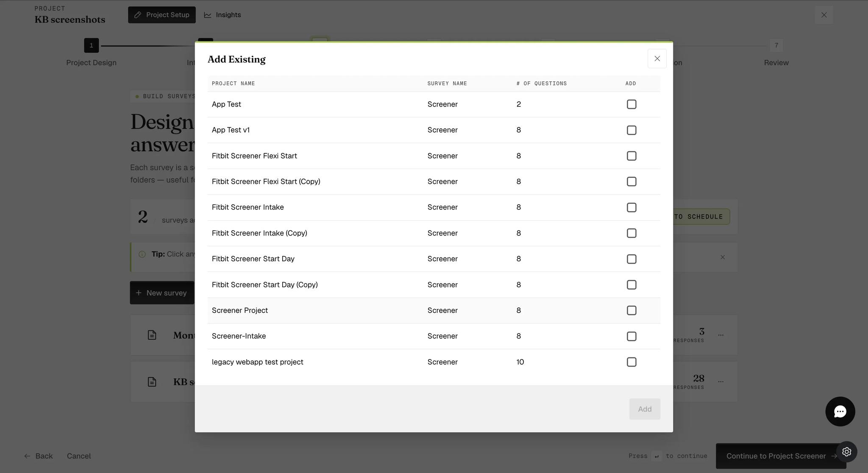The height and width of the screenshot is (473, 868).
Task: Click the '2' questions value for App Test
Action: pos(519,104)
